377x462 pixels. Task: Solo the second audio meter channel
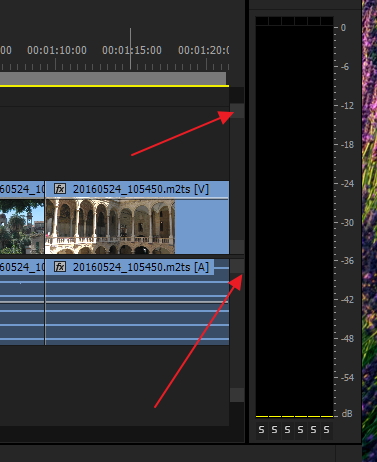(x=274, y=430)
